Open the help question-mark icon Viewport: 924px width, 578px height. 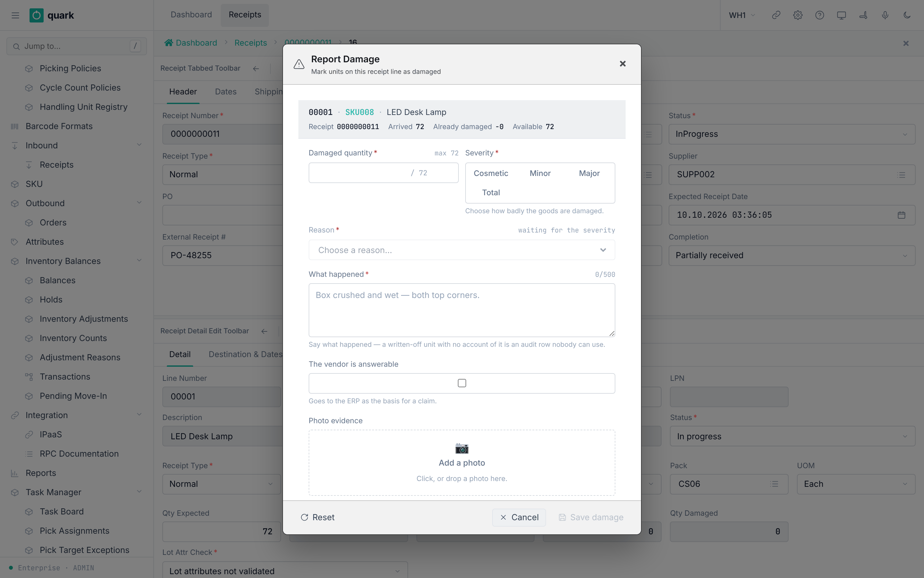(819, 15)
